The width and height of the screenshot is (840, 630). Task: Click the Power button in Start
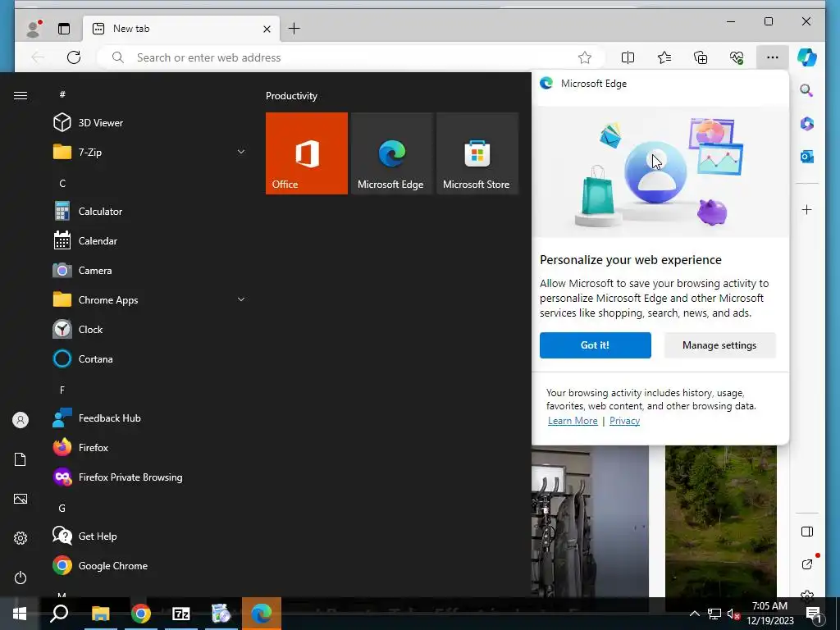pos(21,577)
